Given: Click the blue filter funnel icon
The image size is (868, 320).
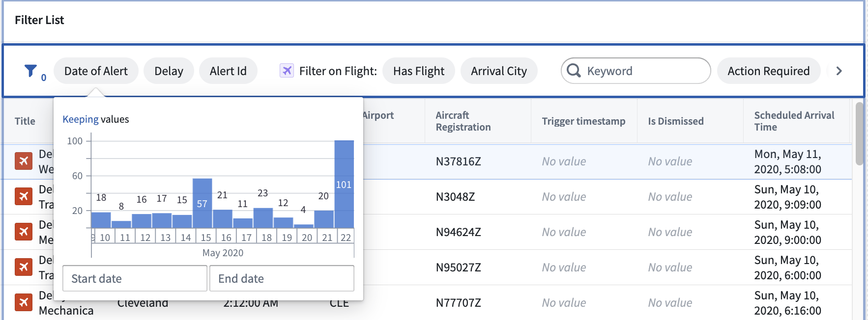Looking at the screenshot, I should click(30, 71).
